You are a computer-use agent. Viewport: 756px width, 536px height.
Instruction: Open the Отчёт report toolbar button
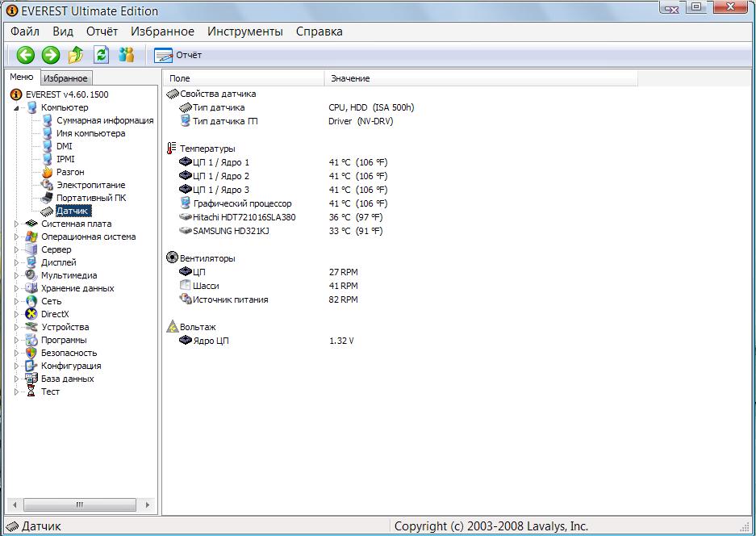tap(178, 55)
